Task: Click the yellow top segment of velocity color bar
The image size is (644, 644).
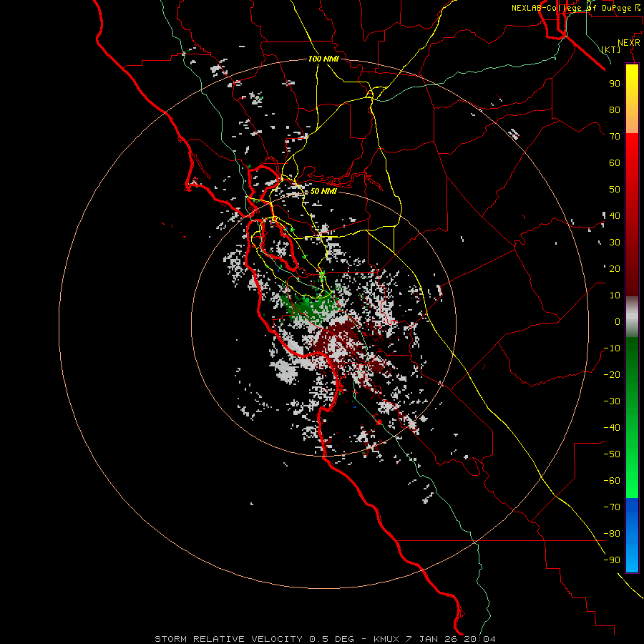Action: tap(632, 99)
